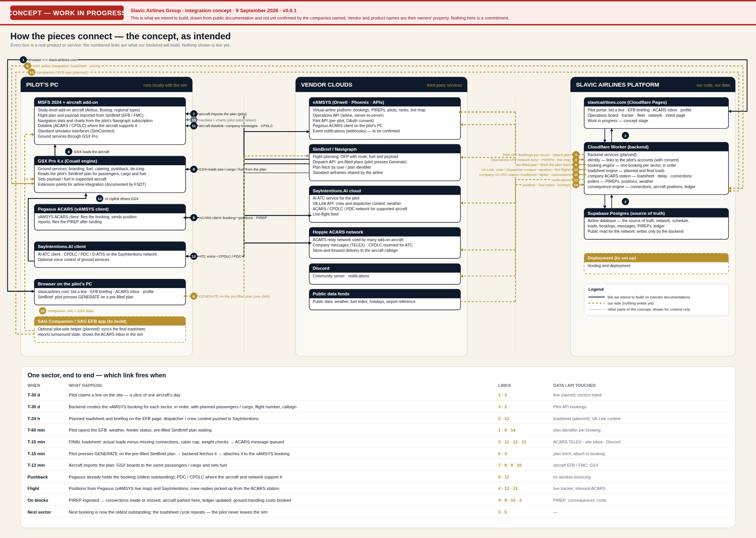Click badge 4 'Operations API network sync'
The width and height of the screenshot is (756, 538).
tap(576, 160)
